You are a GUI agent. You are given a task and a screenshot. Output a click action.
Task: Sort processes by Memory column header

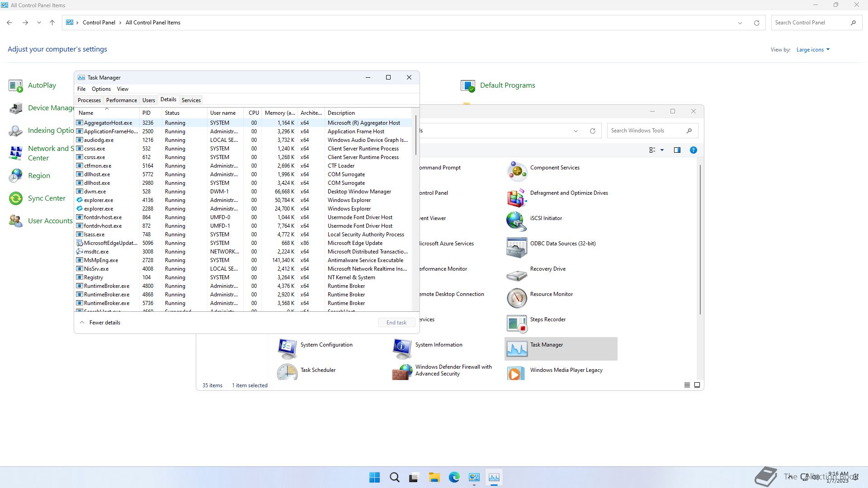click(x=279, y=113)
